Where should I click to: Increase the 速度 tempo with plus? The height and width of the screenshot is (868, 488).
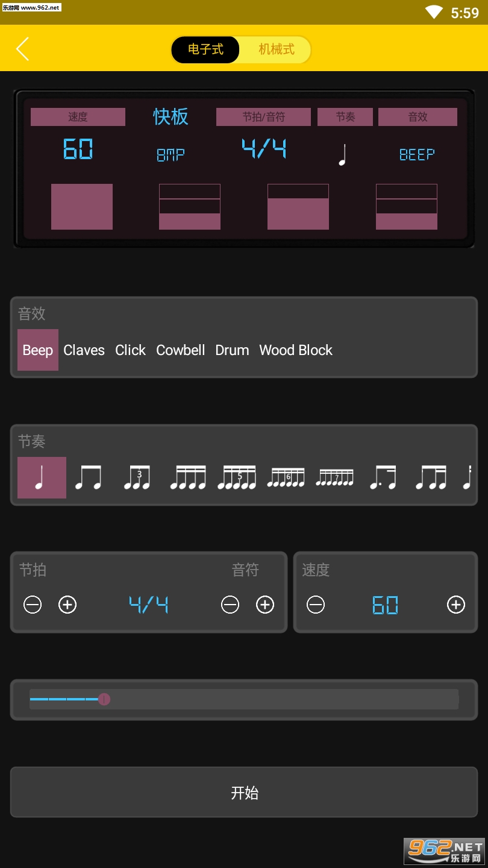456,605
